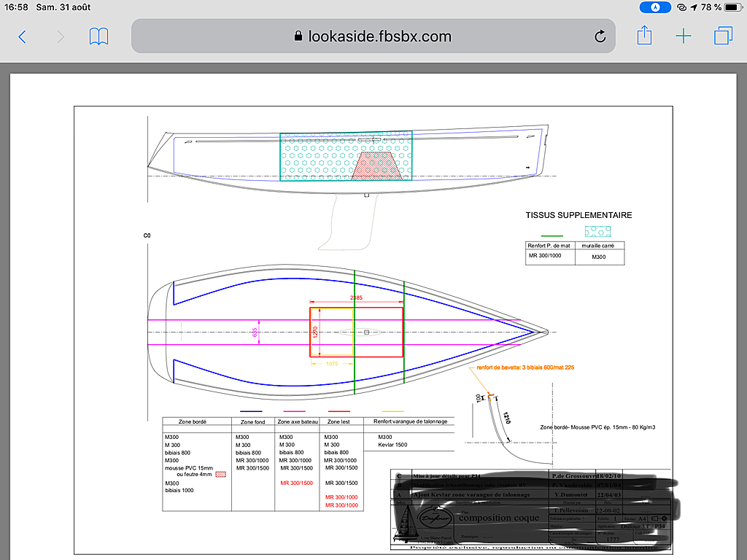Click the red hatched swatch beside feutre 4mm

click(x=220, y=474)
